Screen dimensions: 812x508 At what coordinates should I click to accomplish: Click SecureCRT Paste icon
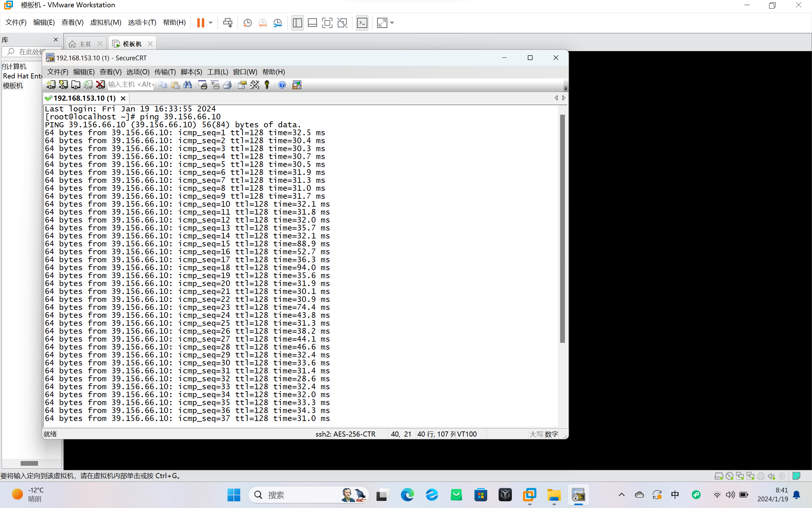175,85
